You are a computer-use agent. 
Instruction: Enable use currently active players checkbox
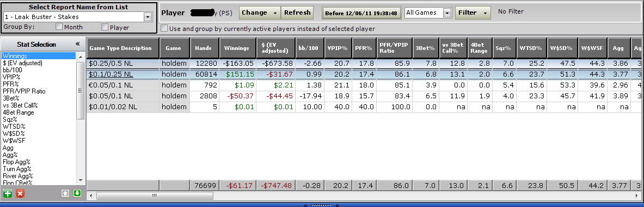tap(164, 29)
